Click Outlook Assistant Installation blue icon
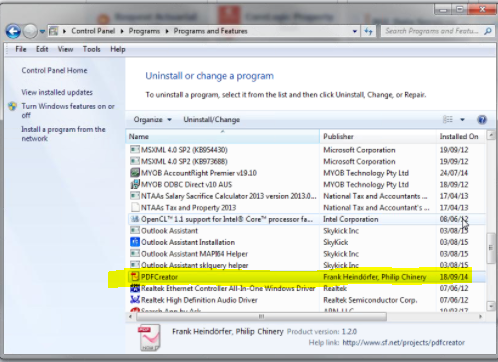The width and height of the screenshot is (498, 362). (x=135, y=242)
